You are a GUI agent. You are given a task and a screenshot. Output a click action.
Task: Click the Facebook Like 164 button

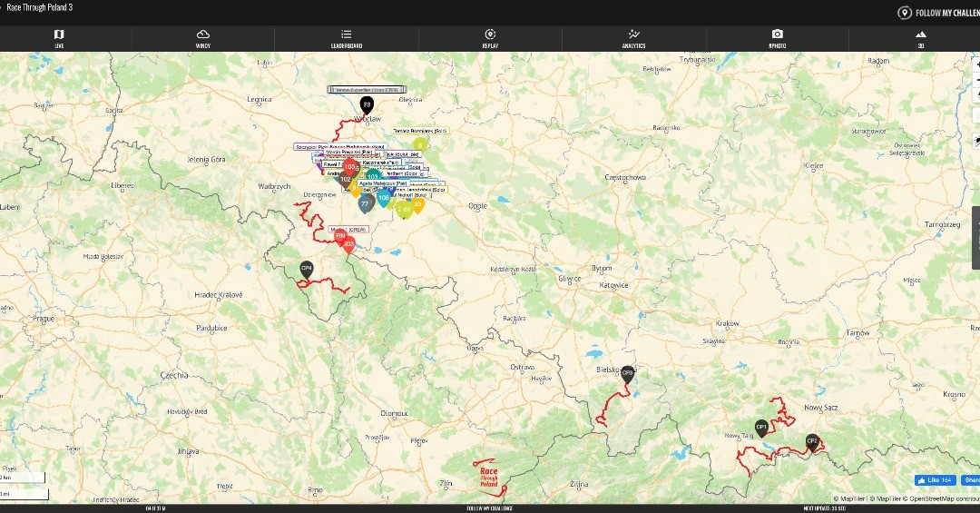[x=935, y=479]
